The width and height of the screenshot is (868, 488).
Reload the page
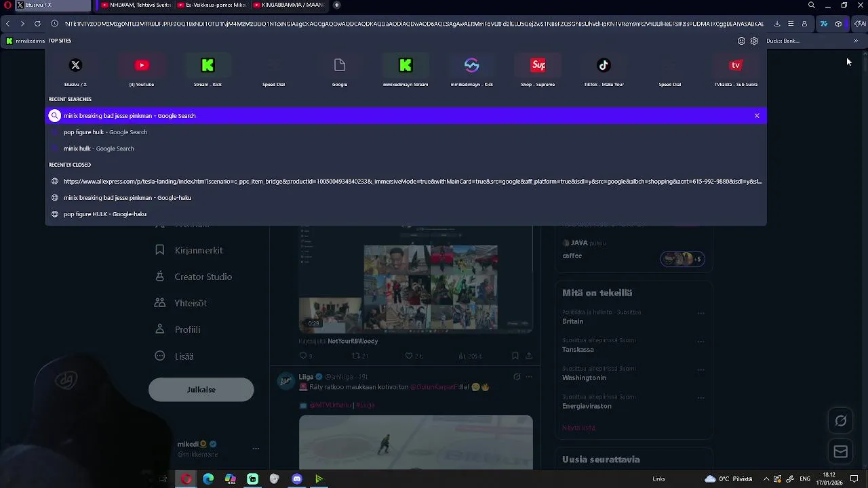37,24
